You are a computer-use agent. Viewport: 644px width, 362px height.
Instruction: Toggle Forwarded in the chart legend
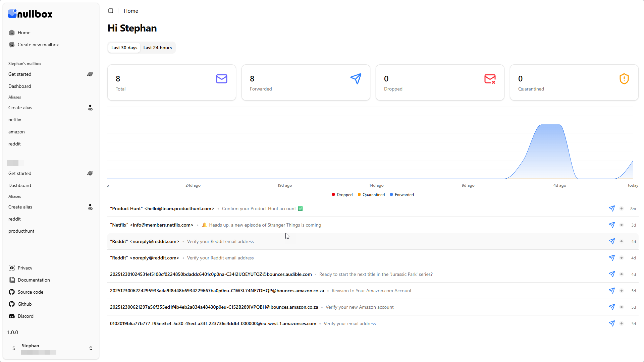coord(402,195)
